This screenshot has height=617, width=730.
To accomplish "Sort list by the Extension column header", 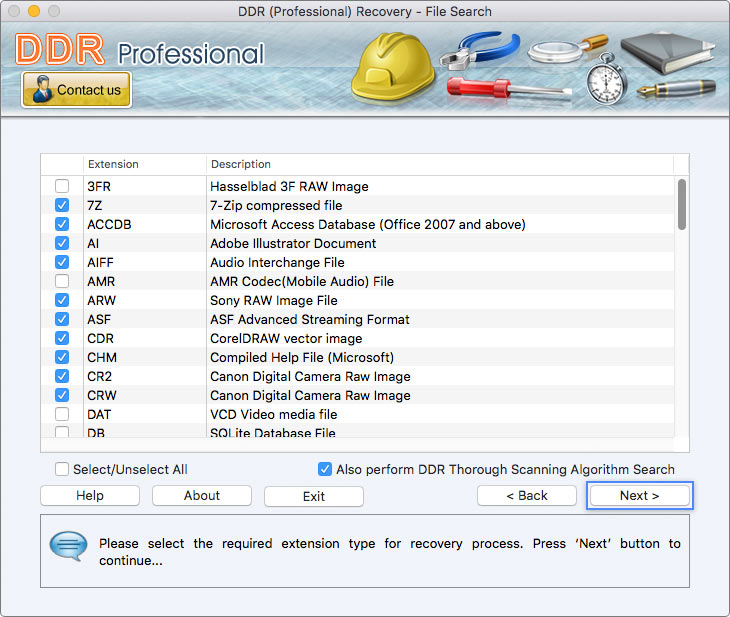I will 113,164.
